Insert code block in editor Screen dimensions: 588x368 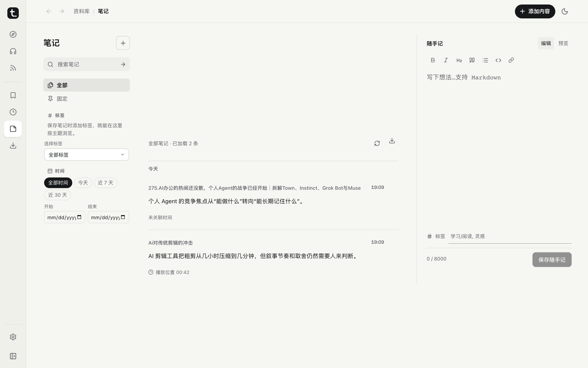tap(498, 60)
